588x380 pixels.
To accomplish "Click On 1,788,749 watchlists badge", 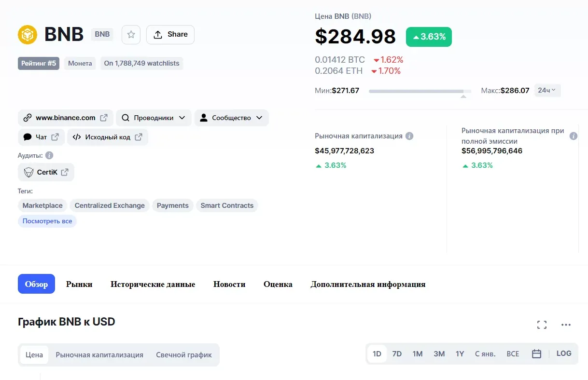I will point(142,63).
